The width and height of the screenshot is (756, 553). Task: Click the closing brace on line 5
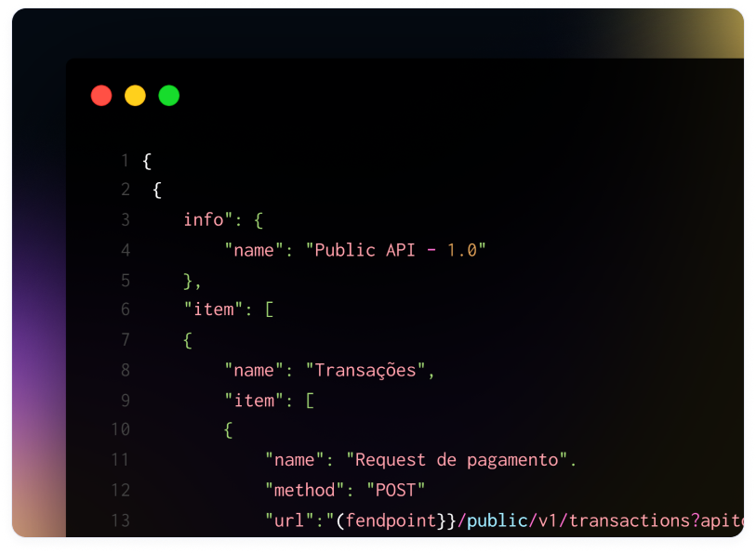tap(188, 280)
